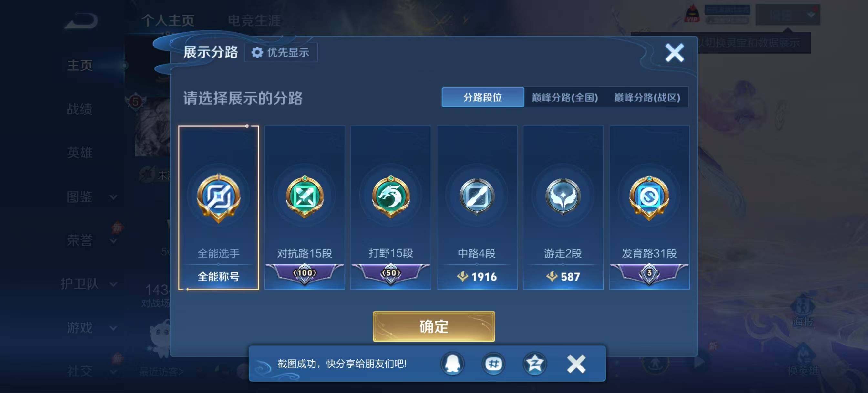The width and height of the screenshot is (868, 393).
Task: Choose the 对抗路15段 lane badge
Action: (305, 207)
